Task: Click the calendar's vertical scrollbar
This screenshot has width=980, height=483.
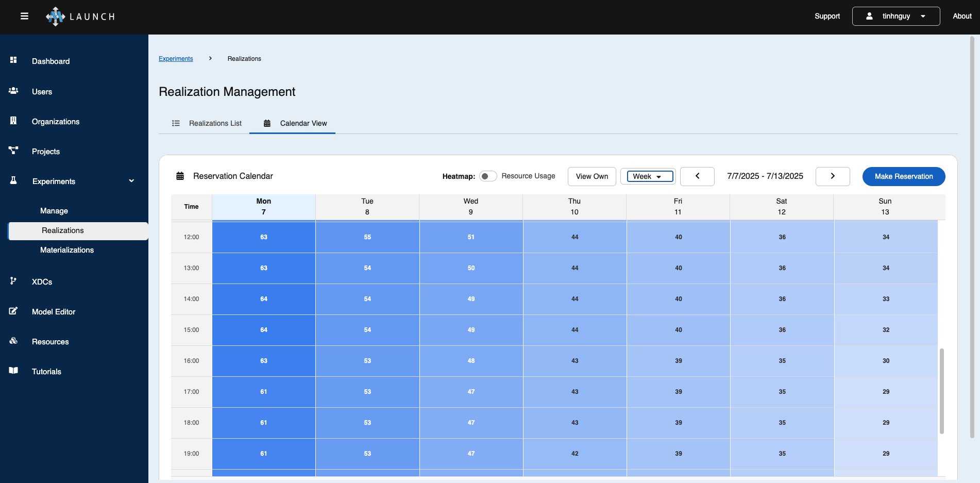Action: 941,391
